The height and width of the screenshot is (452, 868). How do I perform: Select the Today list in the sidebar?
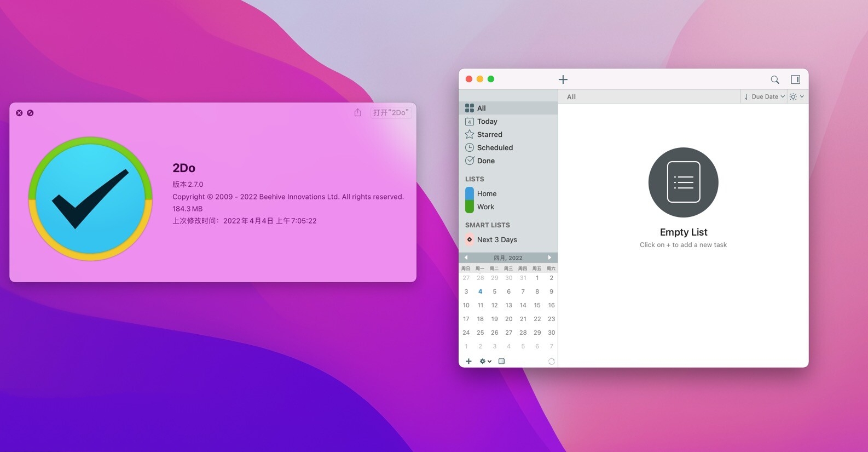pos(508,121)
